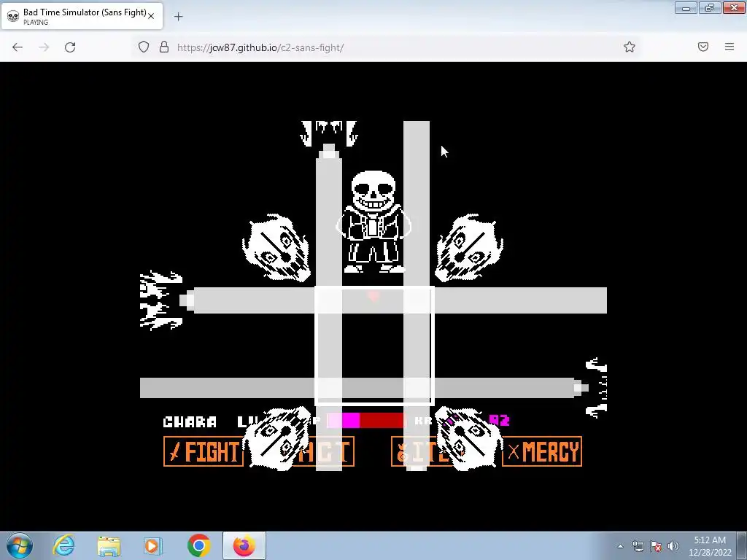Choose the MERCY battle button
The width and height of the screenshot is (747, 560).
pos(542,451)
